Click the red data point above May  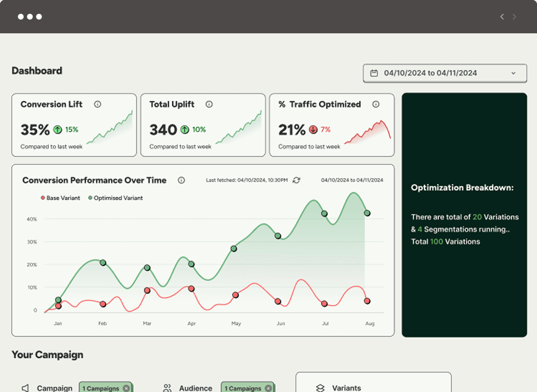coord(235,295)
